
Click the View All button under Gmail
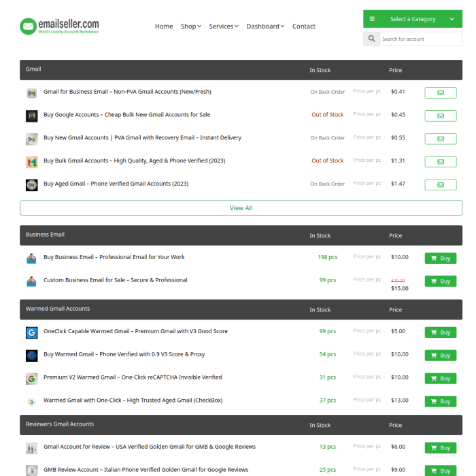tap(241, 208)
